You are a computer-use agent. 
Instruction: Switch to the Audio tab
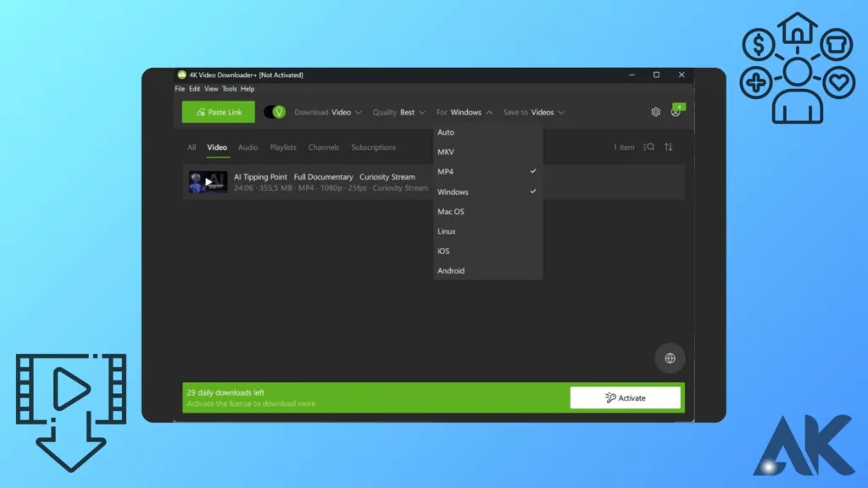[x=248, y=147]
